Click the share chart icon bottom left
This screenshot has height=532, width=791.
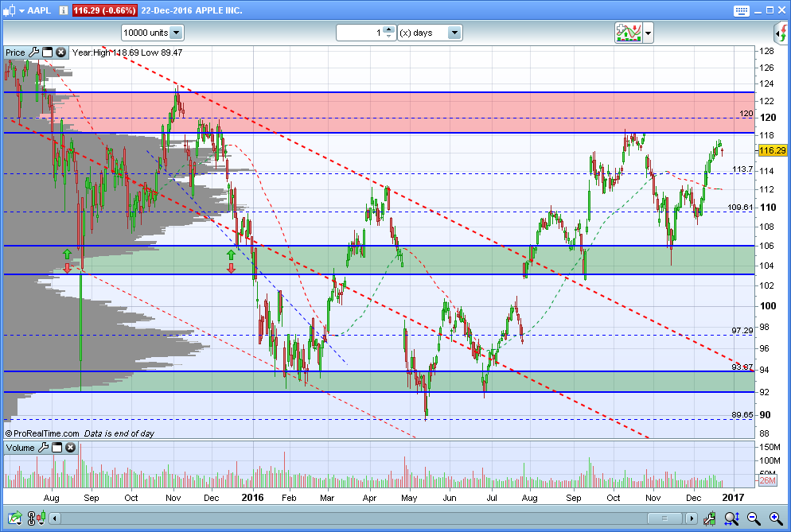pos(14,518)
